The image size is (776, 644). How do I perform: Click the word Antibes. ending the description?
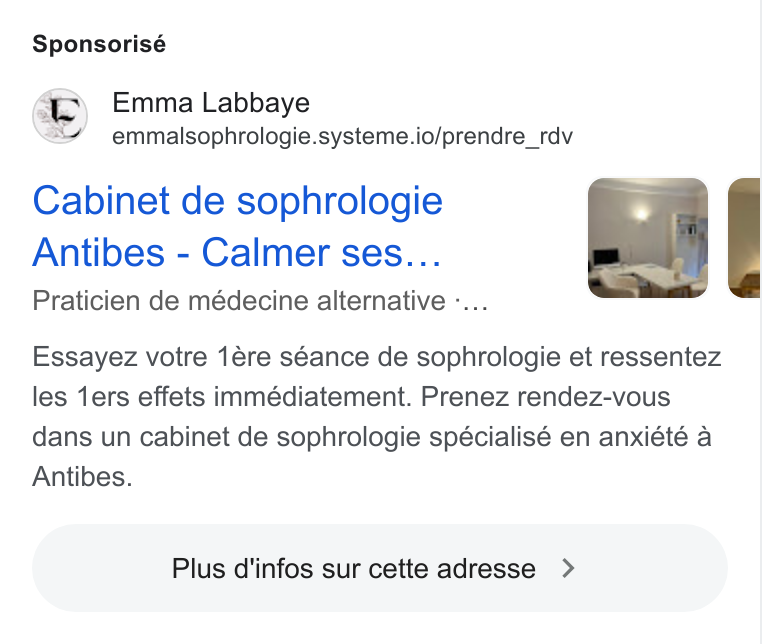83,477
